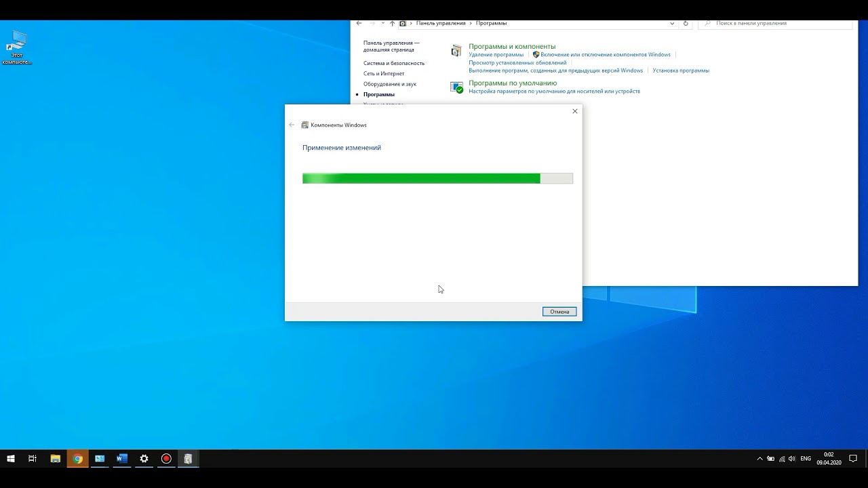
Task: Open Microsoft Word from the taskbar
Action: 122,459
